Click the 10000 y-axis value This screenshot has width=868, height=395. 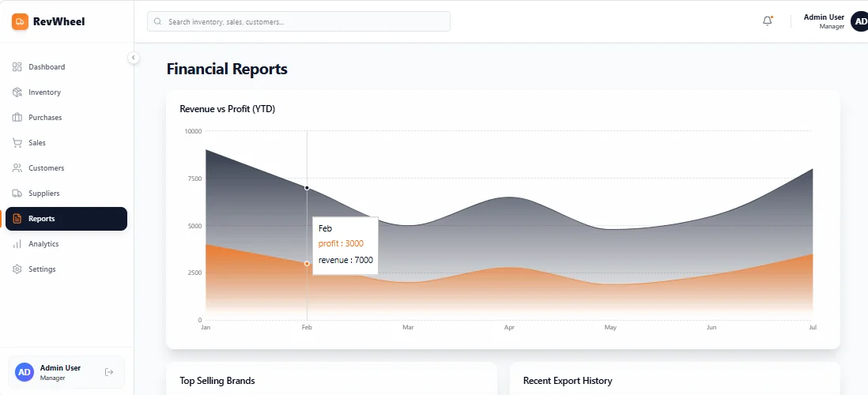click(193, 131)
